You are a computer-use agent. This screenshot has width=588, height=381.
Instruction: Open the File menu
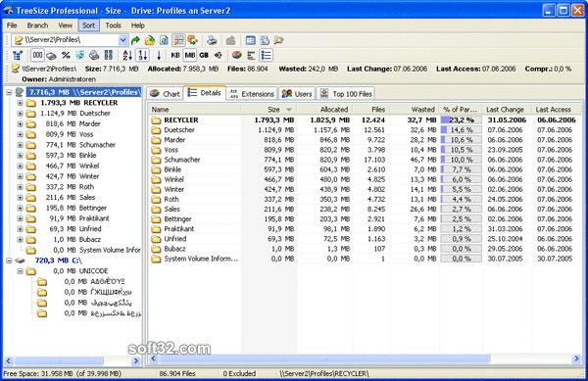(x=12, y=25)
